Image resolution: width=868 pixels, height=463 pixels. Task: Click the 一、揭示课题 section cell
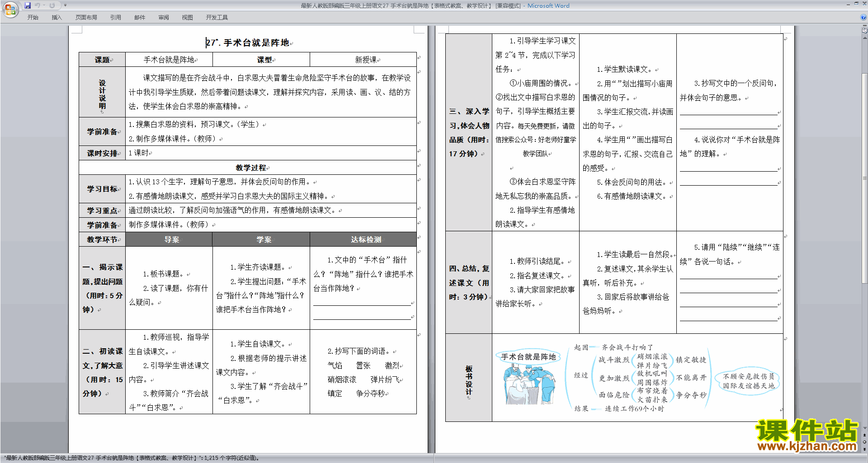click(102, 288)
